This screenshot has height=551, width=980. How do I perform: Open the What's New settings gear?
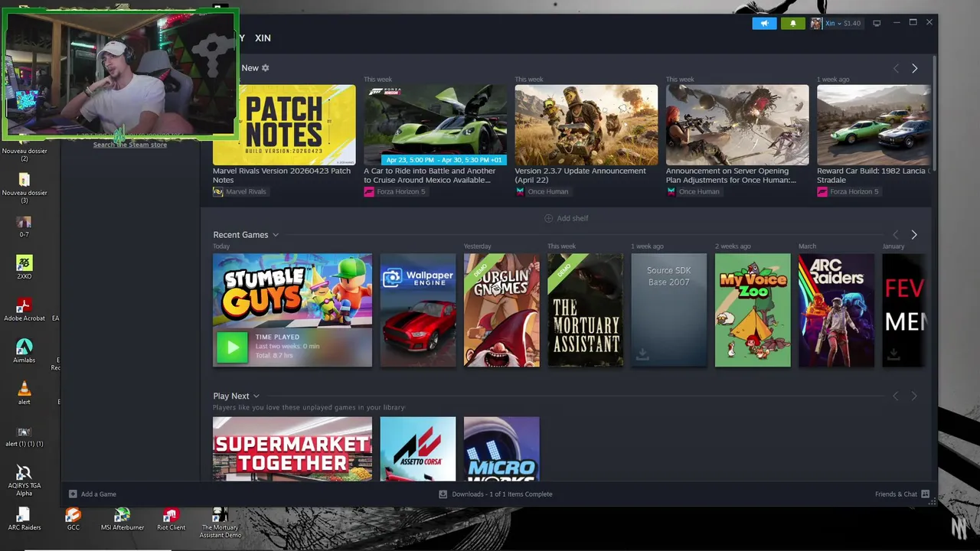click(266, 68)
